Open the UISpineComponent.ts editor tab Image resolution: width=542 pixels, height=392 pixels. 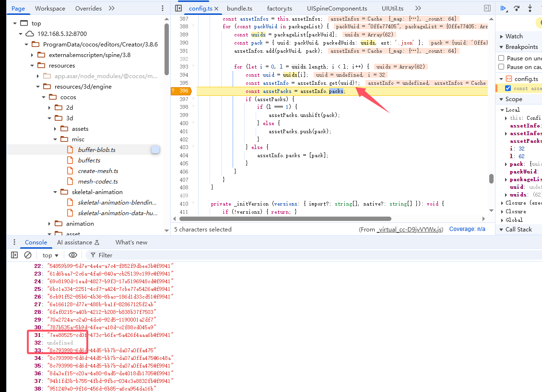(x=337, y=8)
